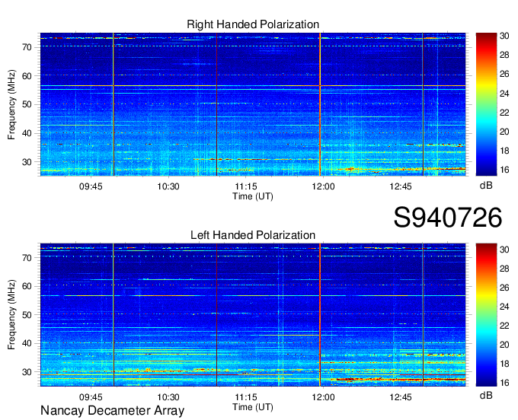518x420 pixels.
Task: Click the "Right Handed Polarization" plot title
Action: pos(253,24)
